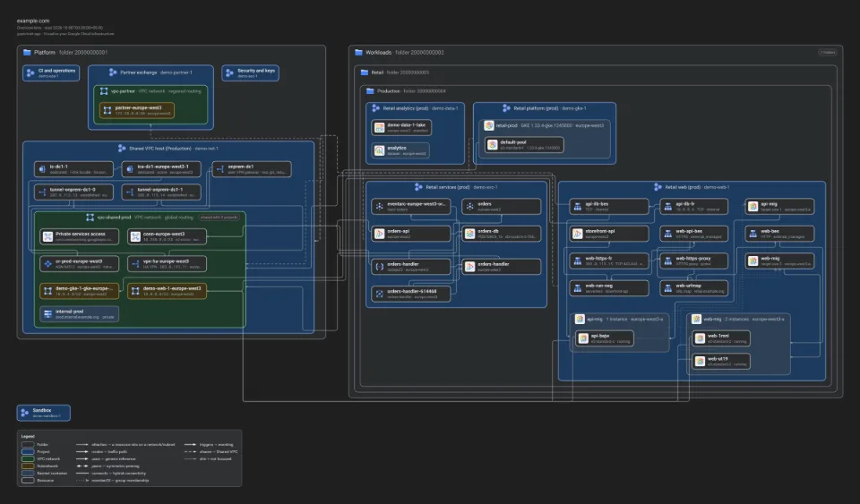
Task: Select the conn-europe-west3 connector node
Action: [168, 236]
